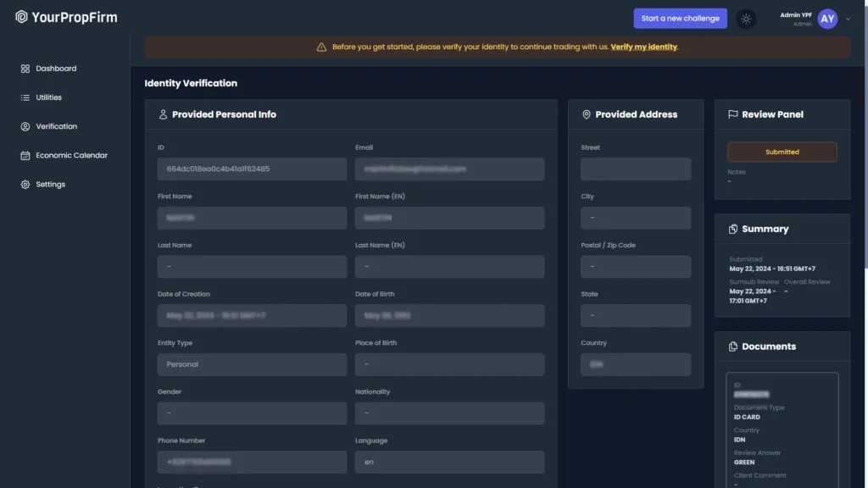Click the submitted time May 22, 2024 - 16:51 GMT+7

[771, 269]
